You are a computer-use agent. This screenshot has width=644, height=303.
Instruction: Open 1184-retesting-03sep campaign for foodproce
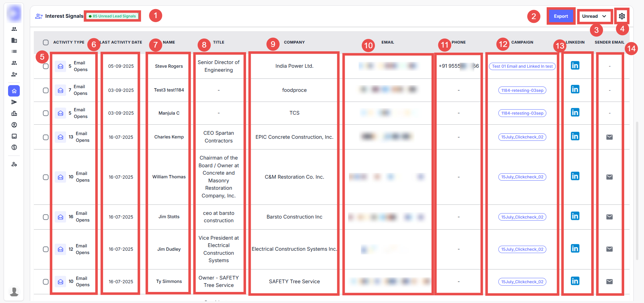click(x=522, y=90)
